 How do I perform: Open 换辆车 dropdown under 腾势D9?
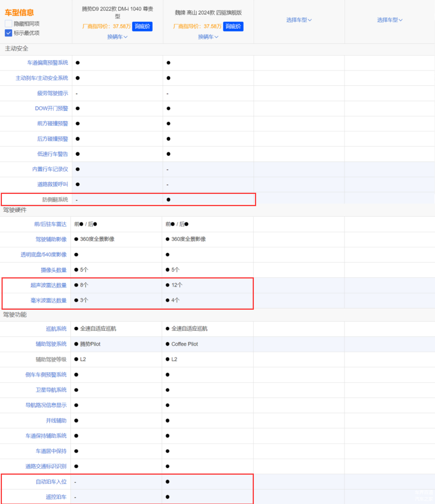tap(117, 37)
